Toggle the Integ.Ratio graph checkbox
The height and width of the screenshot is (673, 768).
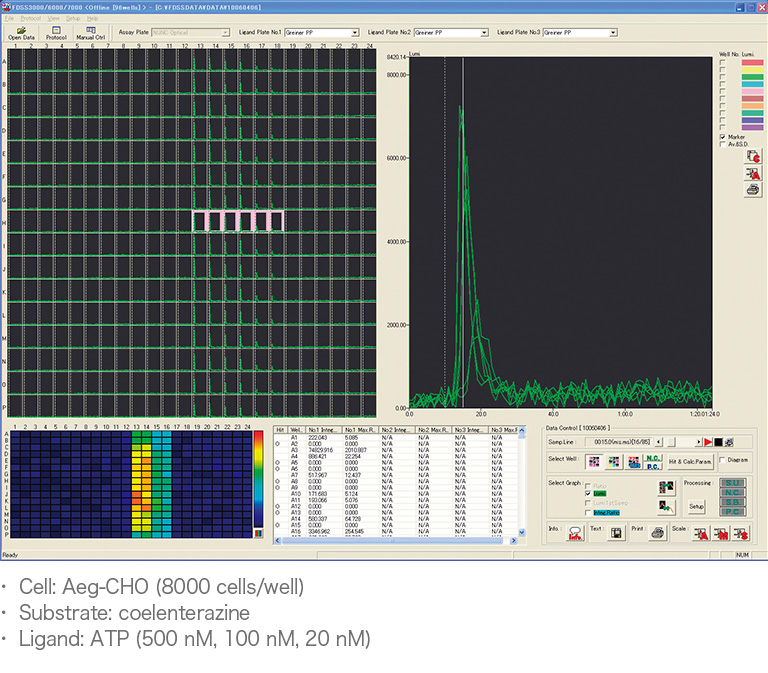587,512
